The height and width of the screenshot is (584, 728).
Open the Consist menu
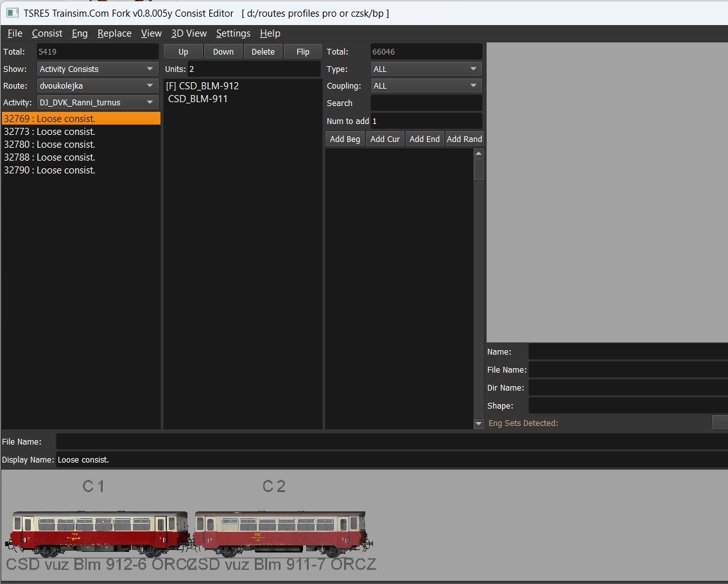point(47,33)
